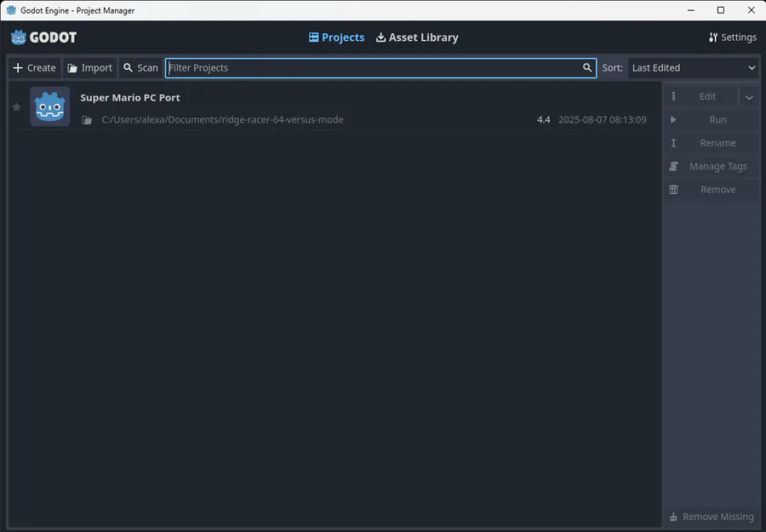Create a new project
Screen dimensions: 766x532
(34, 68)
